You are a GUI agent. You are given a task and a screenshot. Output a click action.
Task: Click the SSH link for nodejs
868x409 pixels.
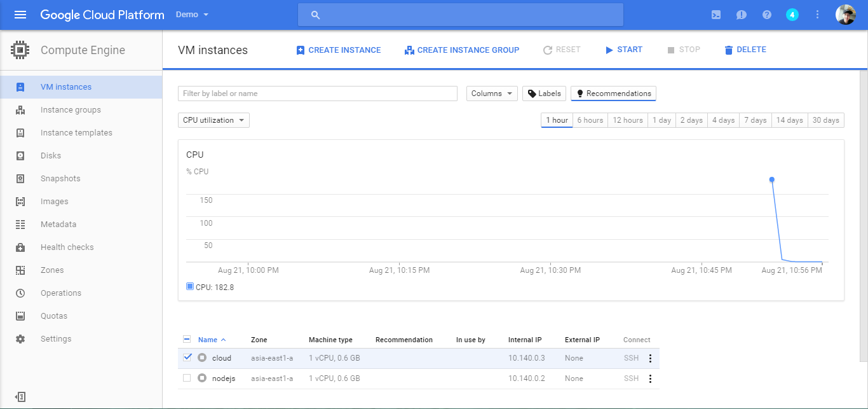coord(631,378)
